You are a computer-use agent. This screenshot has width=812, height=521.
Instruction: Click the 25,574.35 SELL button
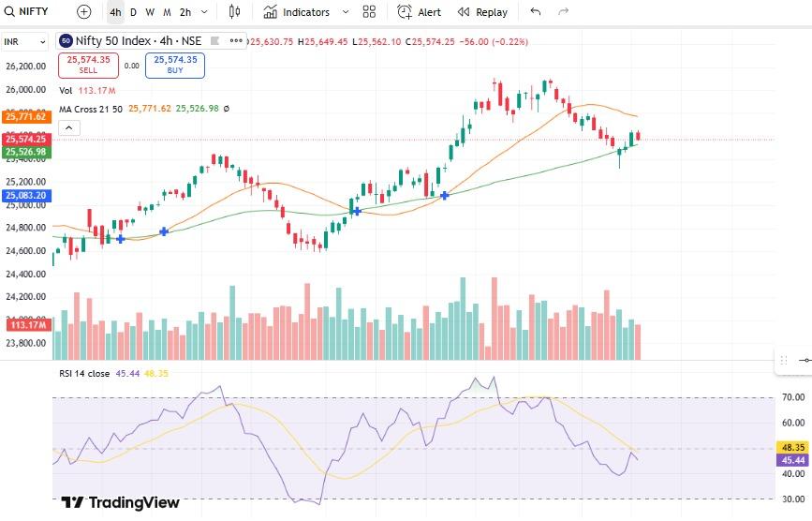pos(89,66)
